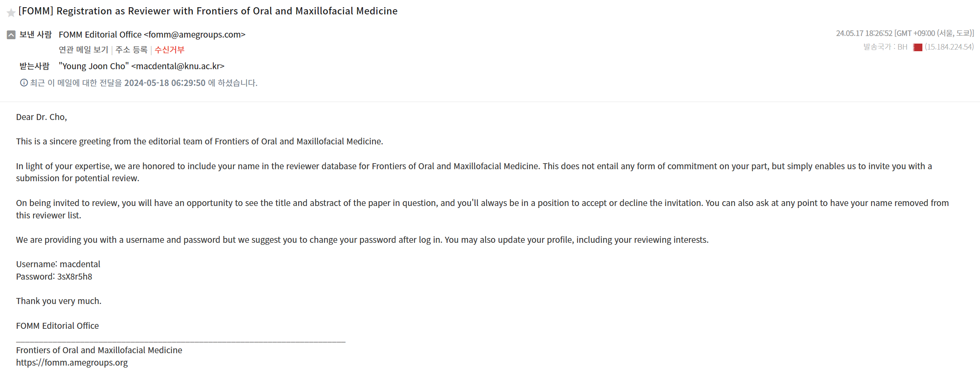Click recipient Young Joon Cho's address

click(141, 66)
